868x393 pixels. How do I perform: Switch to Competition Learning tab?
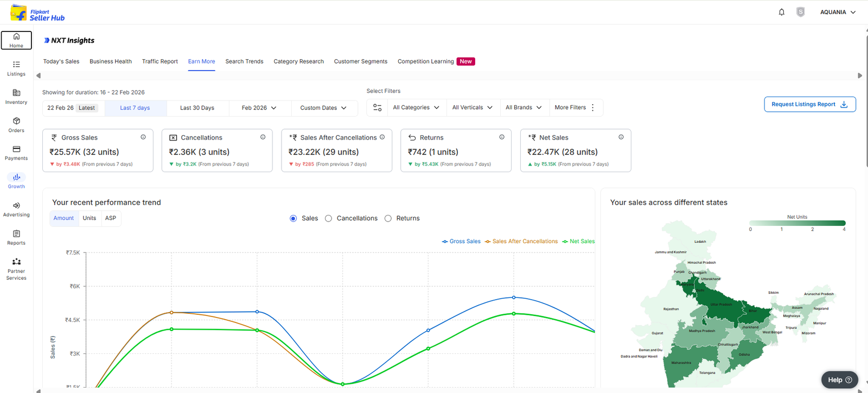click(426, 61)
